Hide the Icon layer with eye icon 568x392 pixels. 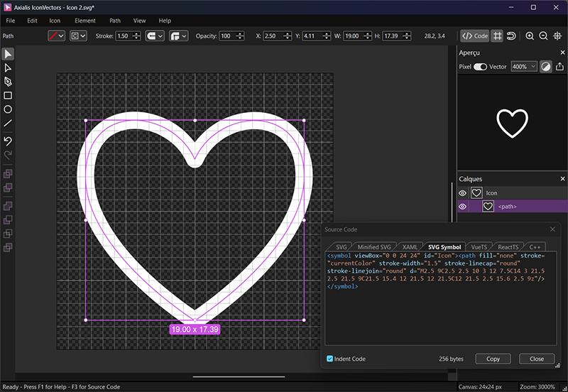point(462,192)
